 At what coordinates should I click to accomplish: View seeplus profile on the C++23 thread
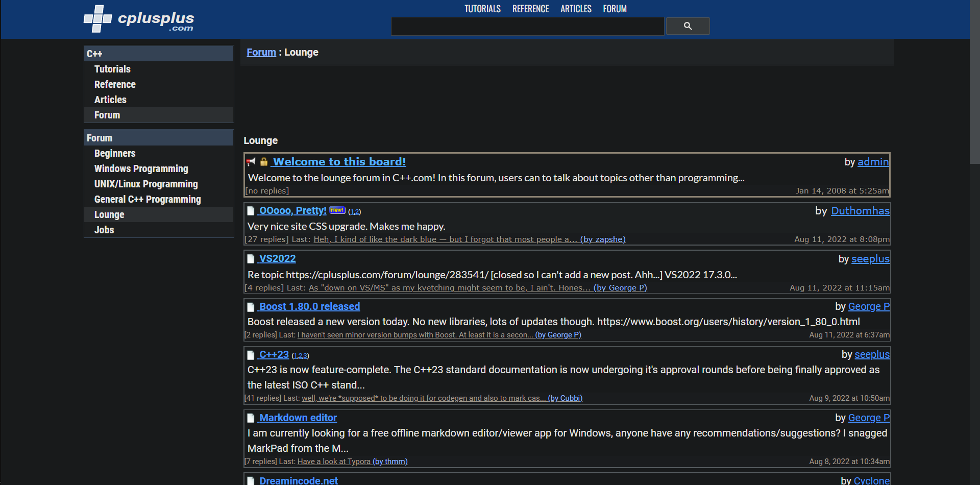point(872,355)
